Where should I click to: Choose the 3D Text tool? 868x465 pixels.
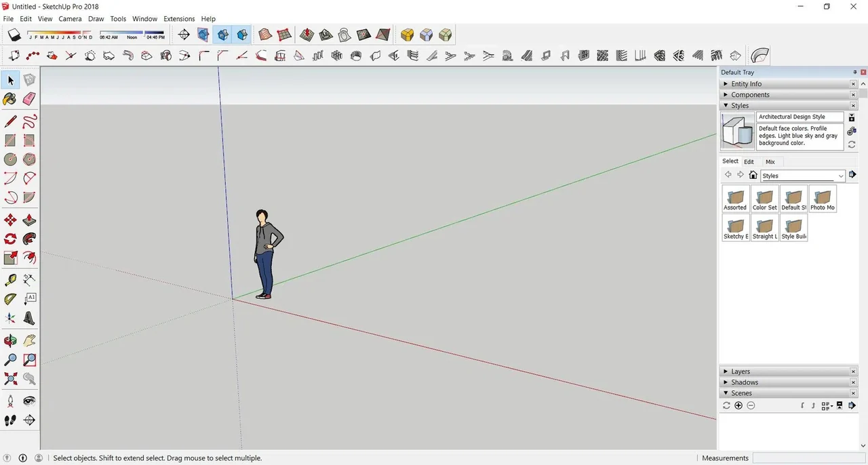[29, 318]
